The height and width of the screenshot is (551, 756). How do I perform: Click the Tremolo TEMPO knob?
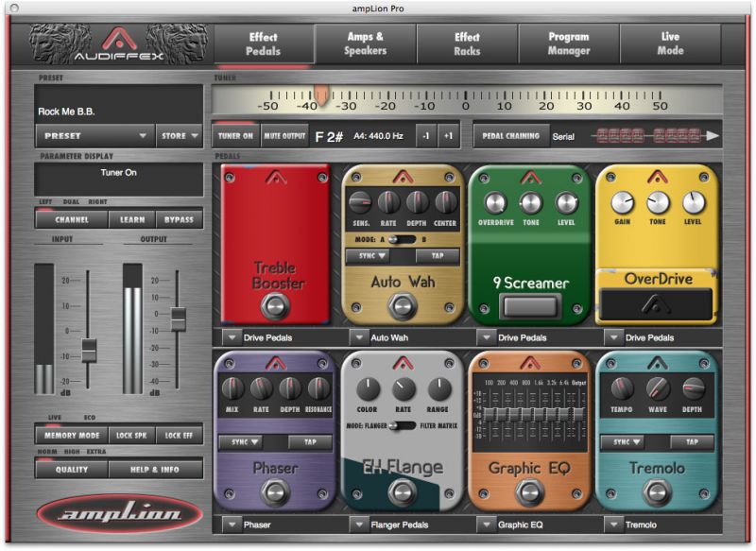[x=622, y=388]
